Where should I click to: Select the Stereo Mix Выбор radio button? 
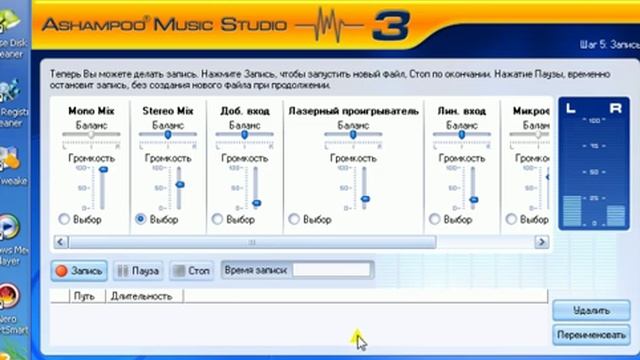tap(141, 219)
